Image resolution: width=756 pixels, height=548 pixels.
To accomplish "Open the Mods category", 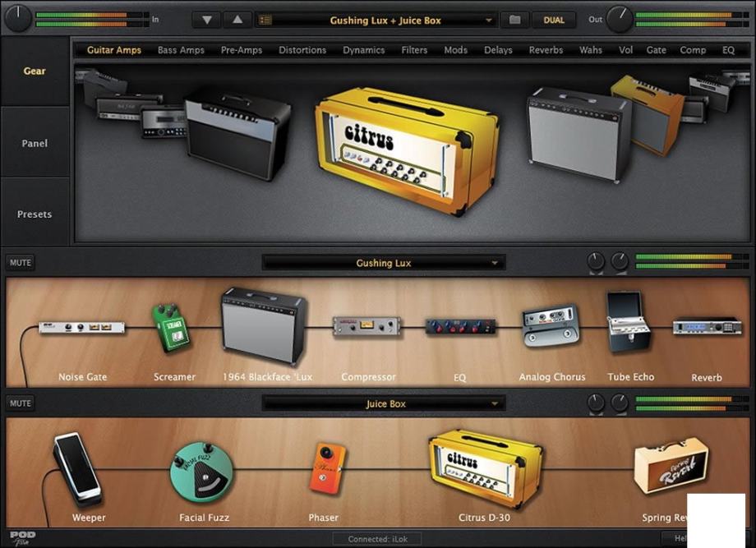I will pos(455,50).
